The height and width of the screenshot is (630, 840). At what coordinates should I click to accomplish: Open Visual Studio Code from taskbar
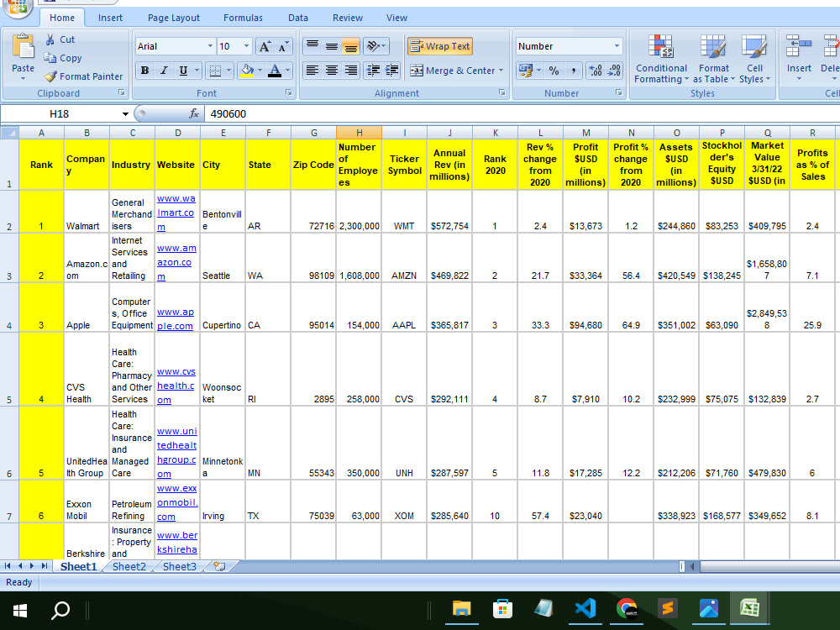click(585, 608)
